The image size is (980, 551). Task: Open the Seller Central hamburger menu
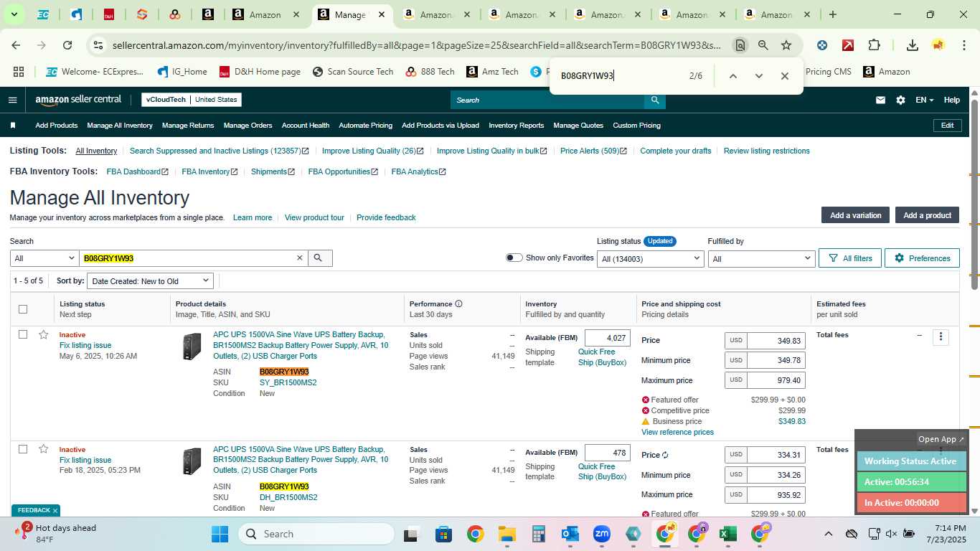(x=12, y=100)
